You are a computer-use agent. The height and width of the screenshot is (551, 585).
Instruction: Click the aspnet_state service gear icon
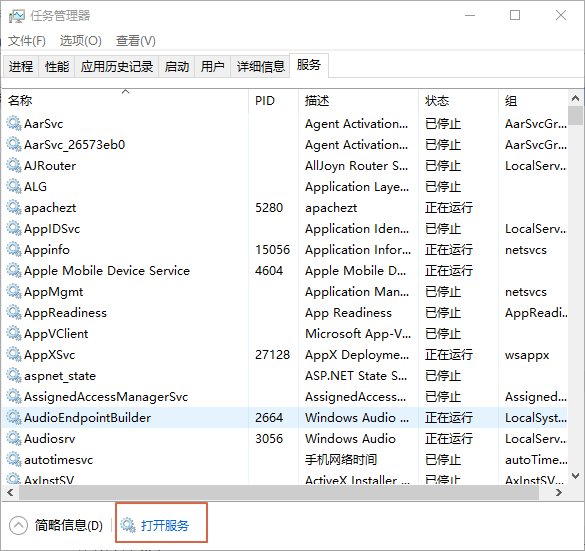(x=14, y=375)
